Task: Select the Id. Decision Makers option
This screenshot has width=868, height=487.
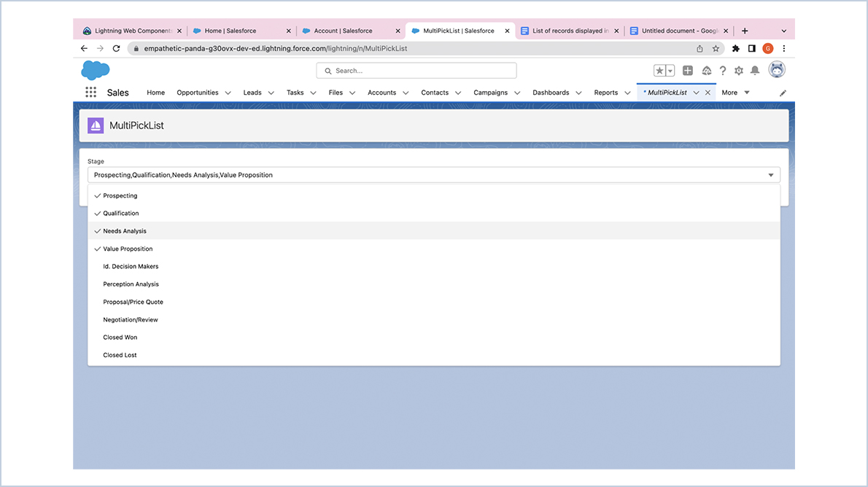Action: [x=131, y=266]
